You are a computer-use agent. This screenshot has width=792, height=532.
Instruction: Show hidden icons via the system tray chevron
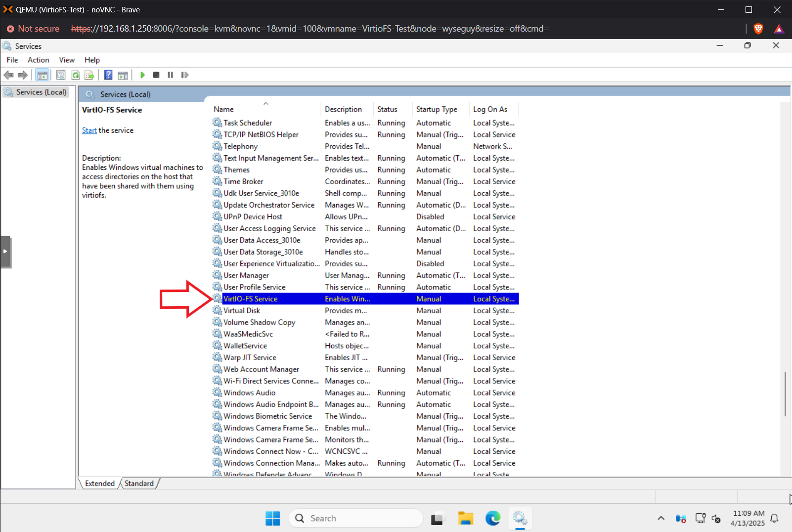(x=661, y=518)
